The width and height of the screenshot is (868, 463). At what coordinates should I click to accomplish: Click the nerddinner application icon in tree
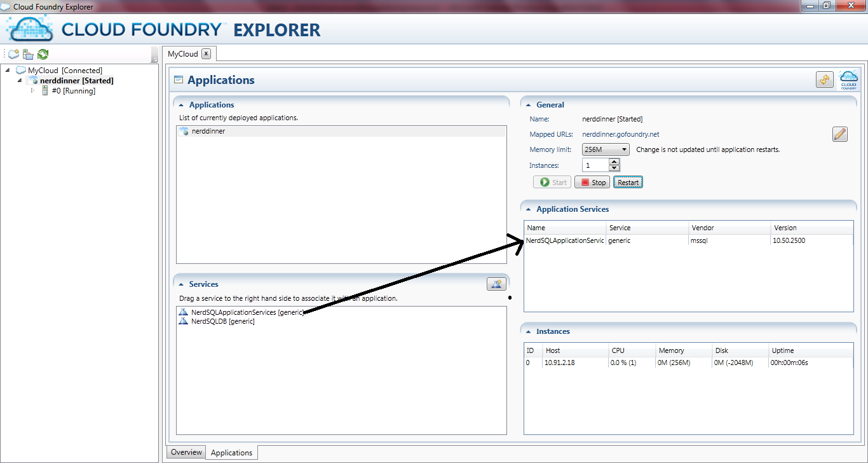33,81
